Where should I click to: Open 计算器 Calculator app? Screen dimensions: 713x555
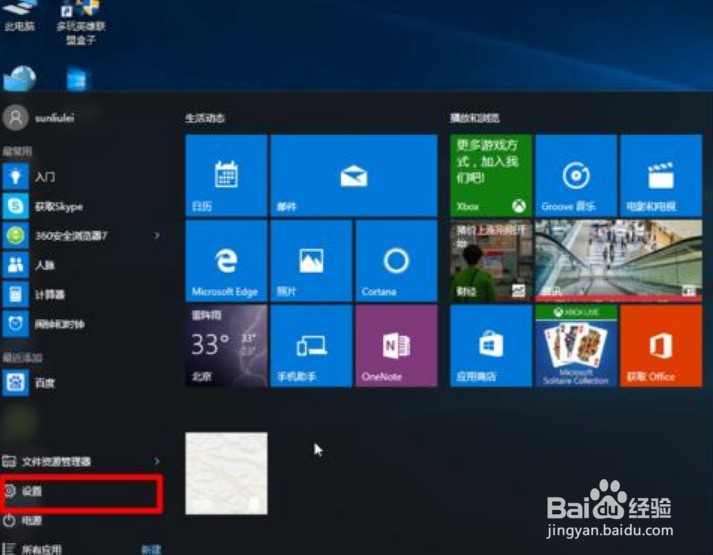pos(82,295)
